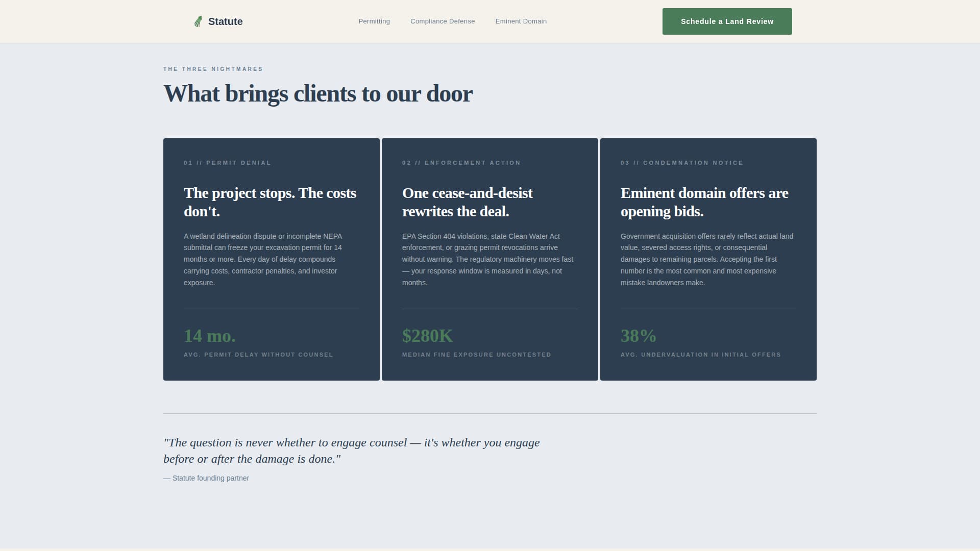Select the '— Statute founding partner' attribution
Image resolution: width=980 pixels, height=551 pixels.
click(206, 478)
